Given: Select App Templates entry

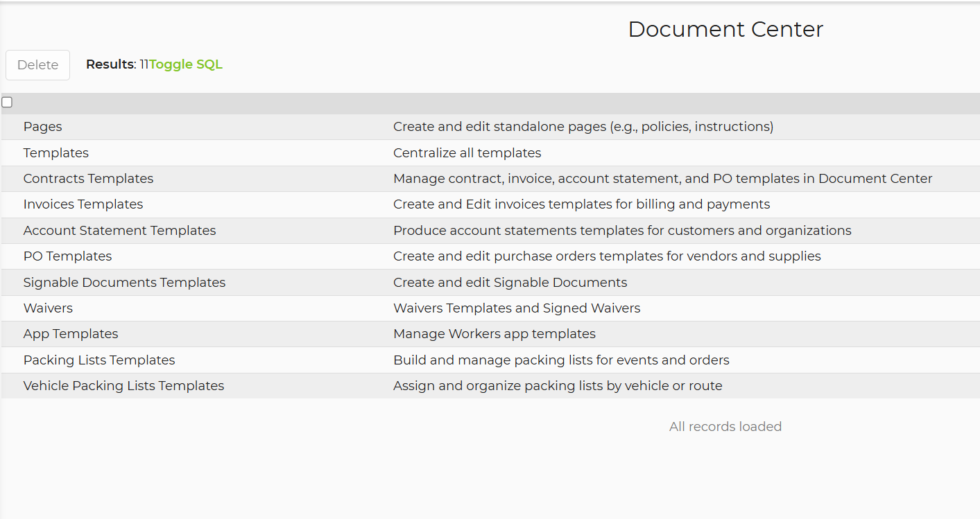Looking at the screenshot, I should (x=71, y=334).
